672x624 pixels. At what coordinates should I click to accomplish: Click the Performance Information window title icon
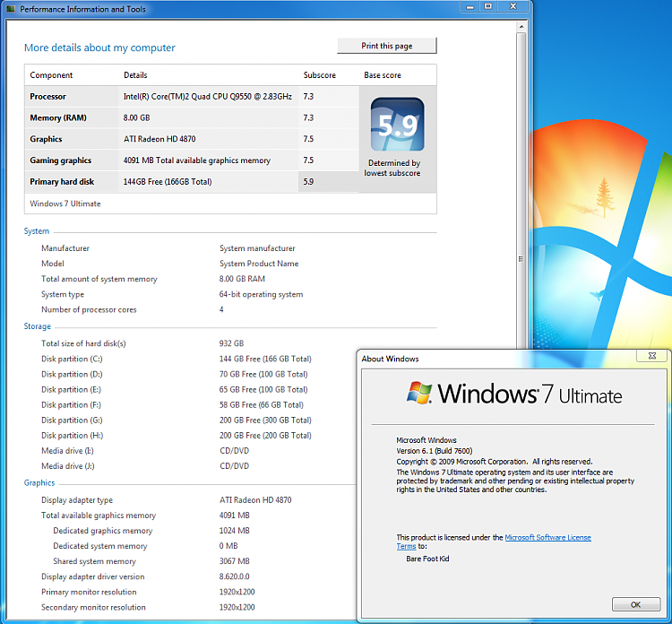click(x=11, y=9)
